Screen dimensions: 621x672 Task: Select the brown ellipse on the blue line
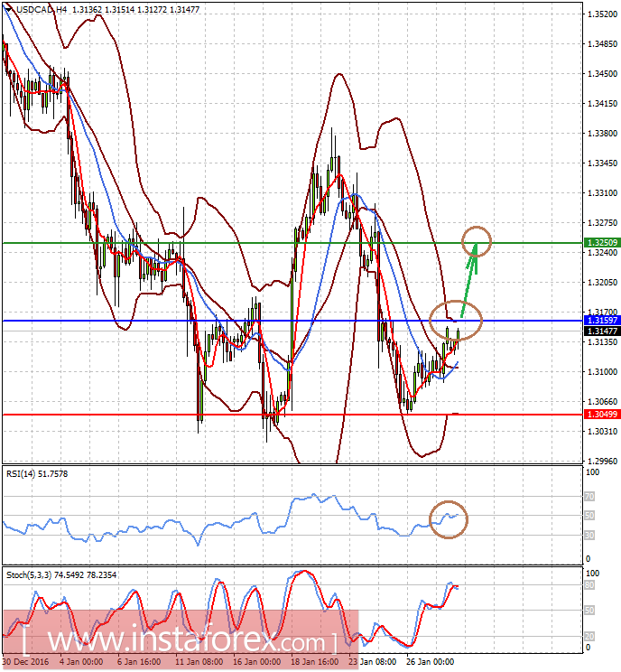(456, 318)
